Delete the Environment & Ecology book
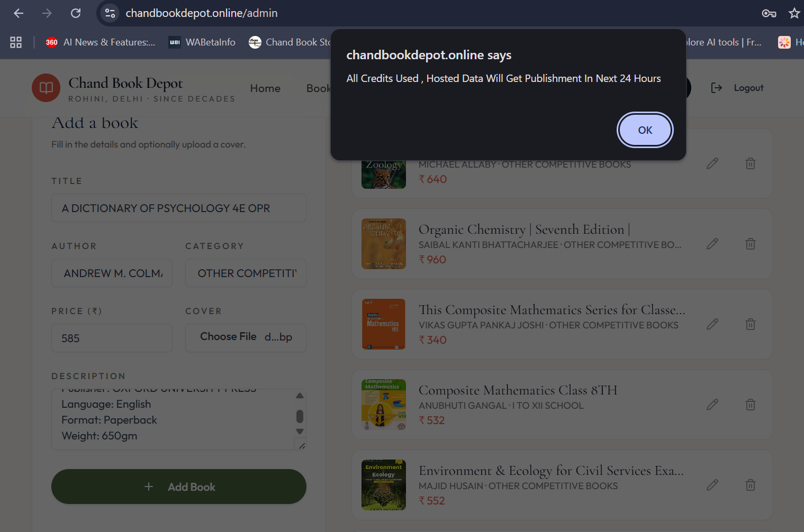This screenshot has width=804, height=532. click(751, 485)
